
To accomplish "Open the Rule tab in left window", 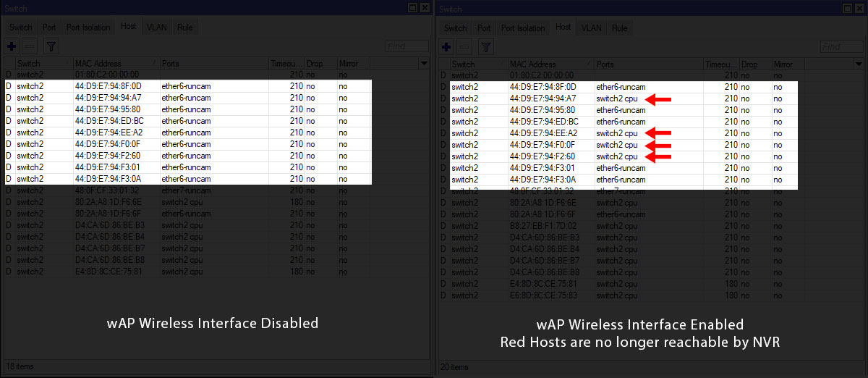I will tap(185, 28).
